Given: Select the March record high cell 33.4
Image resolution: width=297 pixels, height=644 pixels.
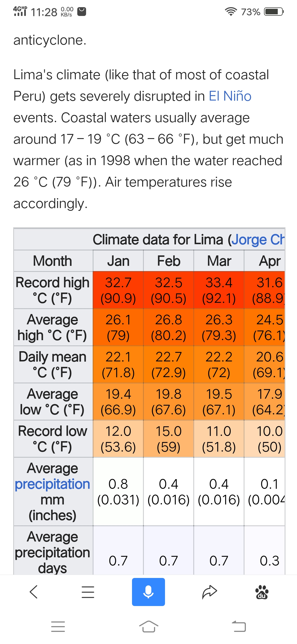Looking at the screenshot, I should pyautogui.click(x=219, y=290).
